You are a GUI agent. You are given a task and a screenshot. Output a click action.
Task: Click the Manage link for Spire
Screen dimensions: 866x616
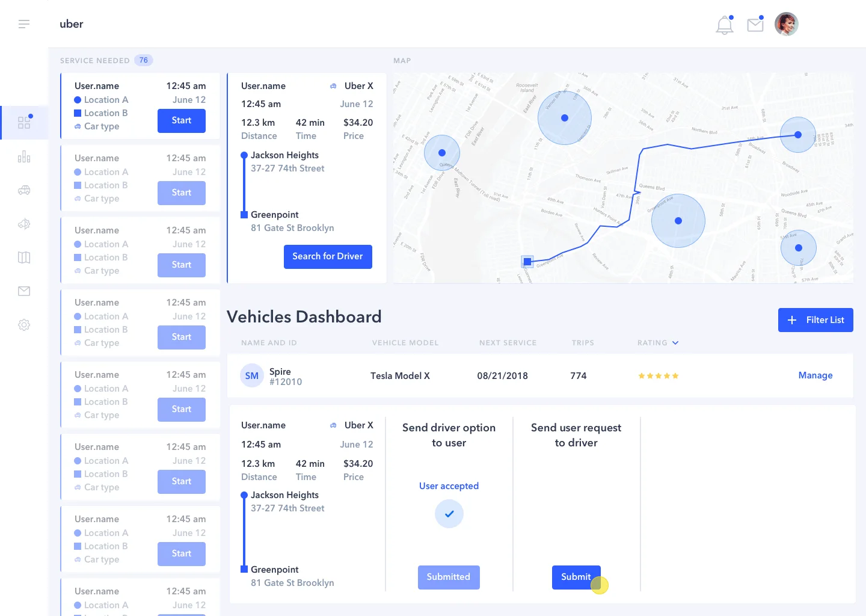coord(815,375)
